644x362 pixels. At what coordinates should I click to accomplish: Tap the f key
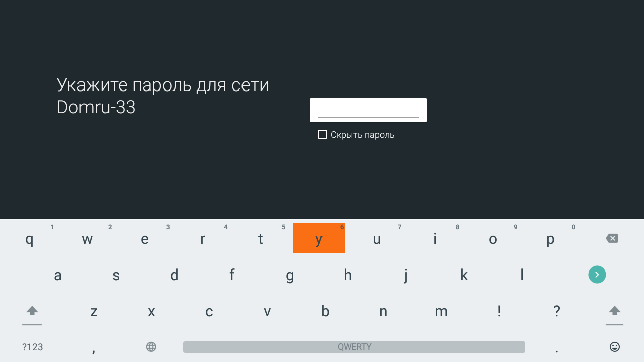tap(232, 275)
